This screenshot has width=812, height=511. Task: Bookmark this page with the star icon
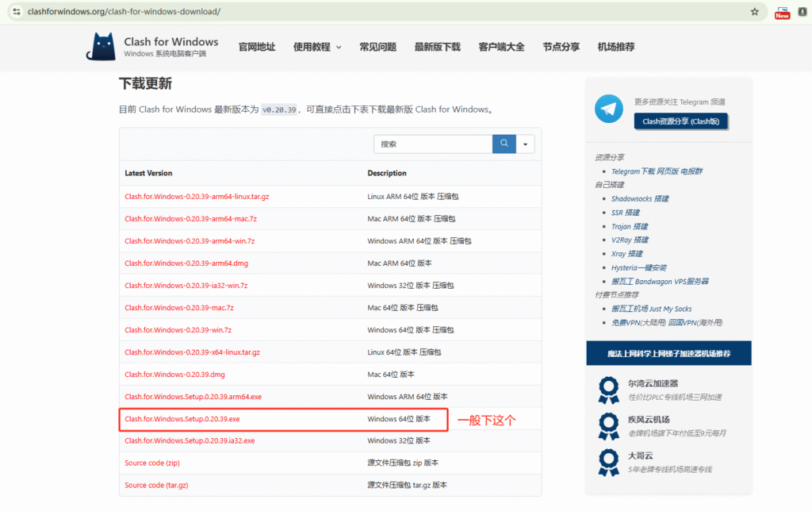[x=755, y=12]
